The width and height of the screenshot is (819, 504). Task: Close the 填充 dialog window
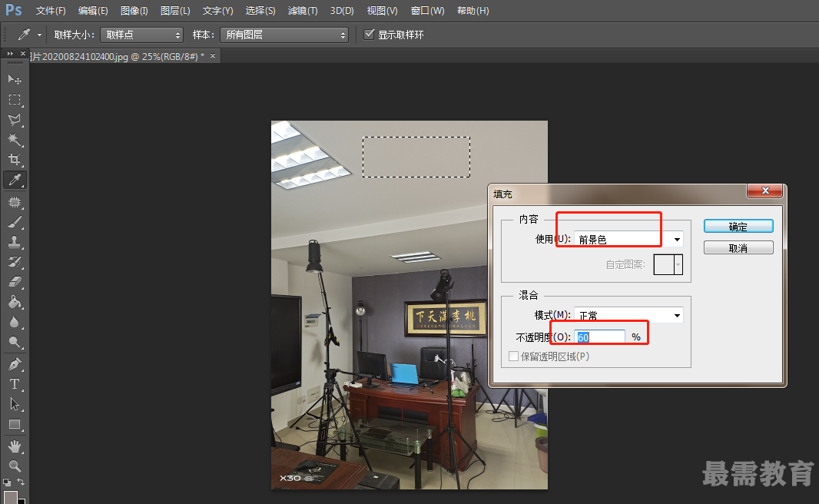click(x=765, y=191)
